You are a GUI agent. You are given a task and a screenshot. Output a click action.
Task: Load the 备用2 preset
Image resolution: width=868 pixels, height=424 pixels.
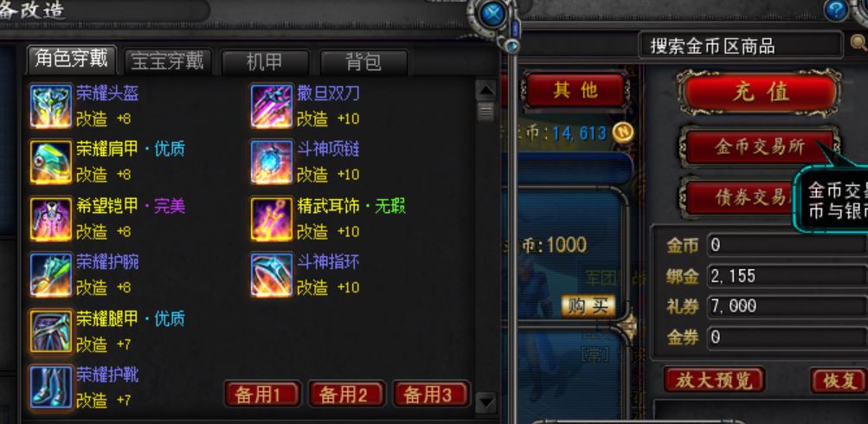(x=346, y=394)
